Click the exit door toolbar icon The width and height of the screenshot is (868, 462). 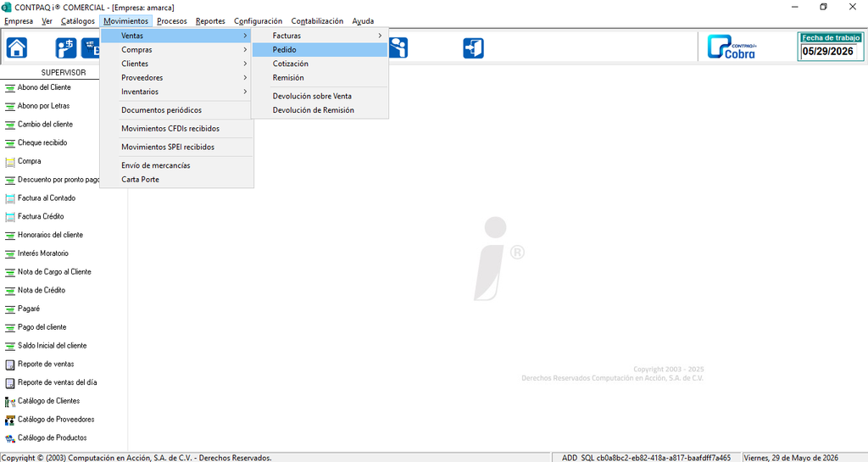pos(473,48)
